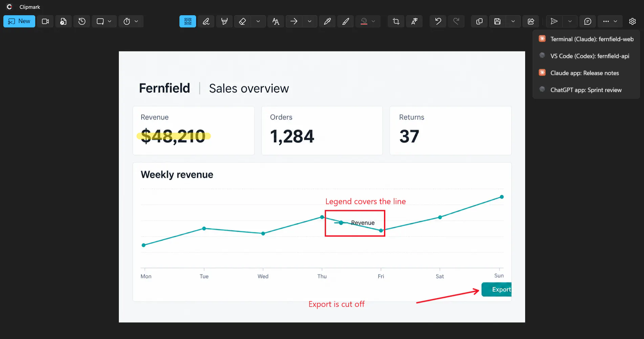This screenshot has width=644, height=339.
Task: Expand the eraser options chevron
Action: click(258, 21)
